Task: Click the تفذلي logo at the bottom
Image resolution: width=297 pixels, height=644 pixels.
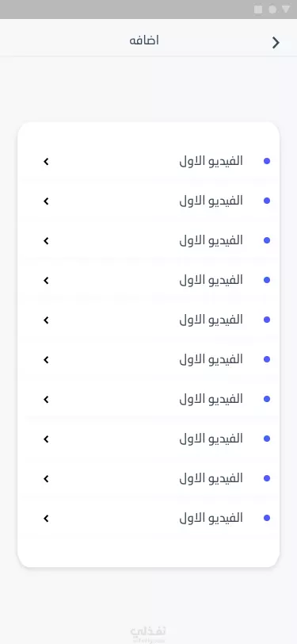Action: point(148,634)
